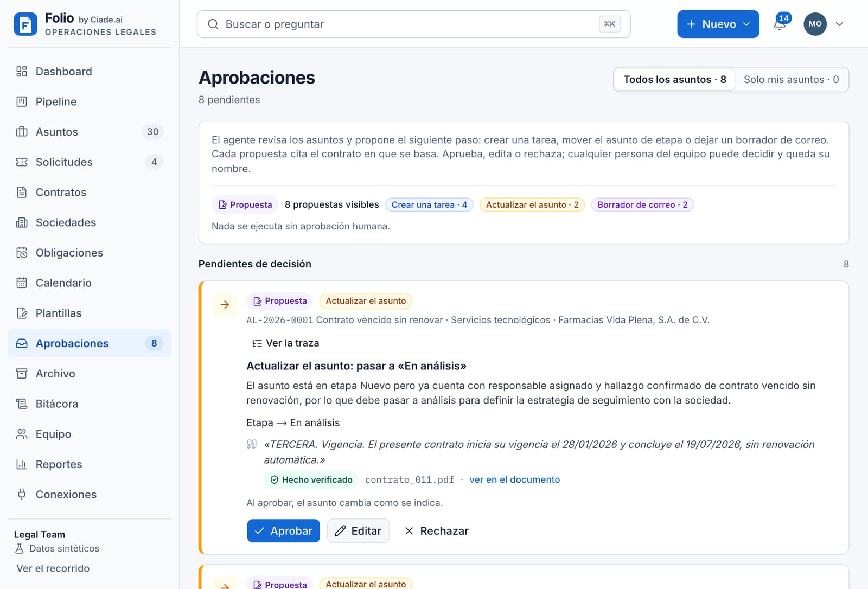
Task: Click the 8 pendientes subtitle
Action: tap(229, 100)
